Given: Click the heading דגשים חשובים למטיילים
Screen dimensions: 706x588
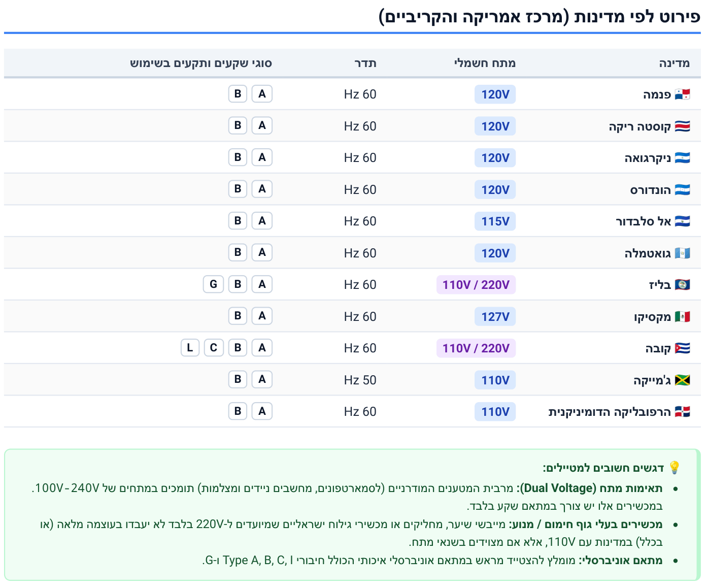Looking at the screenshot, I should (603, 468).
